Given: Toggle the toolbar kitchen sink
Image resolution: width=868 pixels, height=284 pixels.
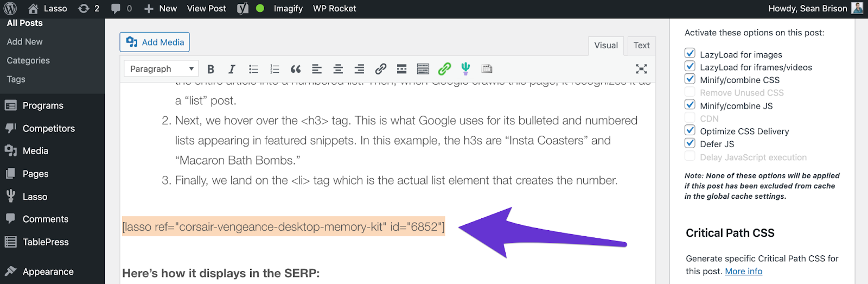Looking at the screenshot, I should pyautogui.click(x=423, y=69).
